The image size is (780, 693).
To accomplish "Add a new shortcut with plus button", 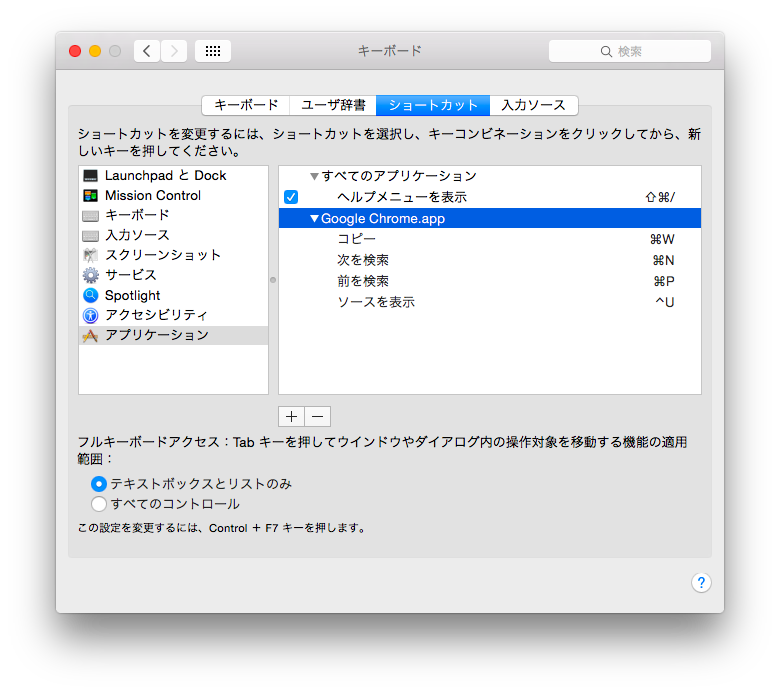I will coord(292,416).
